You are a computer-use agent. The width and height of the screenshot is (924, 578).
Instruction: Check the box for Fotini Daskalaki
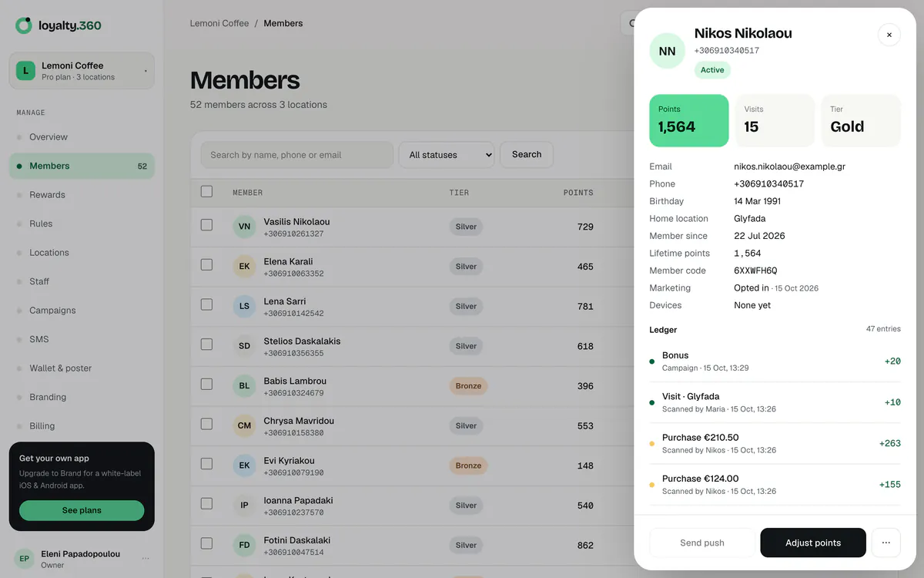(x=206, y=543)
